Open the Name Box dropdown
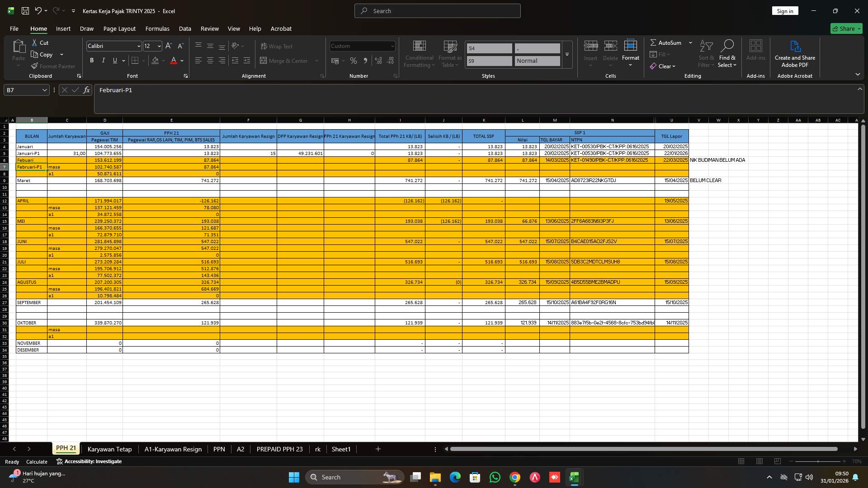This screenshot has width=868, height=488. 44,90
